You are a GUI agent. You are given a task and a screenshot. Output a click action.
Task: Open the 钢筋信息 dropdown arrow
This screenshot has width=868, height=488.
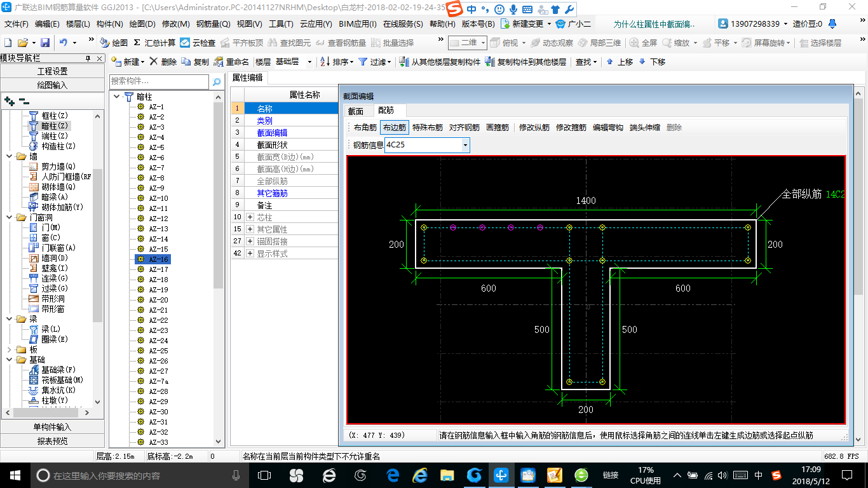point(465,146)
